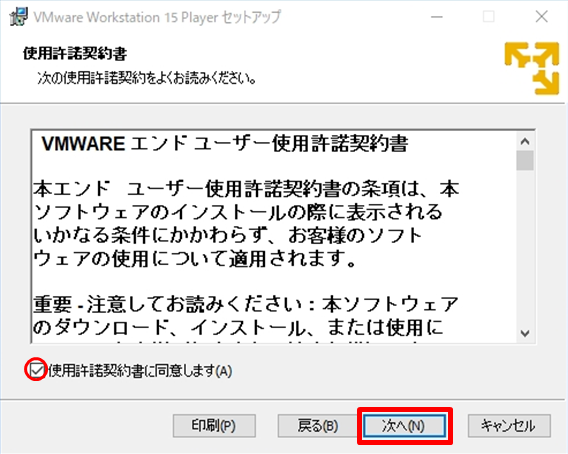Viewport: 568px width, 454px height.
Task: Click the line ソフトウェアのインストールの際に表示される
Action: pos(238,212)
